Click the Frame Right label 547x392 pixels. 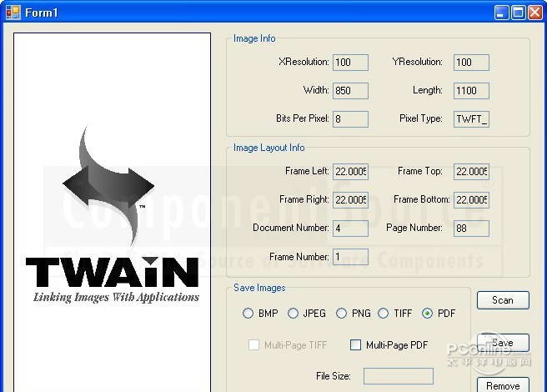click(304, 199)
